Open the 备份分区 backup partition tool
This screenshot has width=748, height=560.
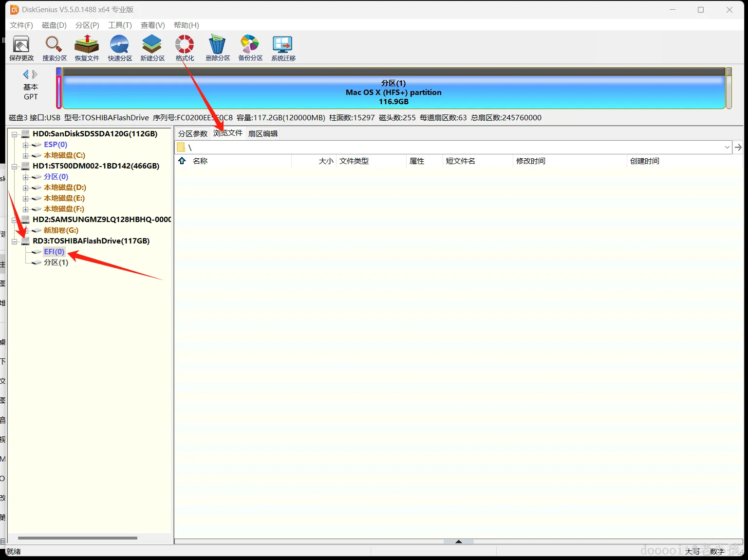250,48
